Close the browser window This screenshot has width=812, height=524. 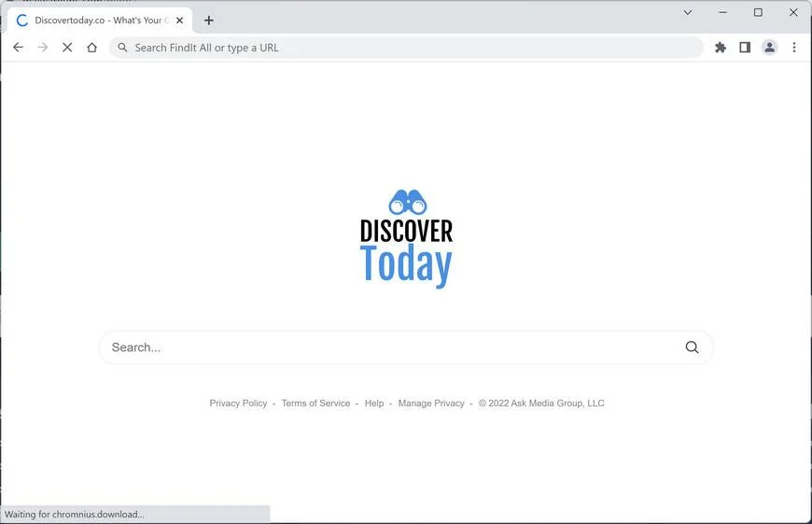click(793, 12)
